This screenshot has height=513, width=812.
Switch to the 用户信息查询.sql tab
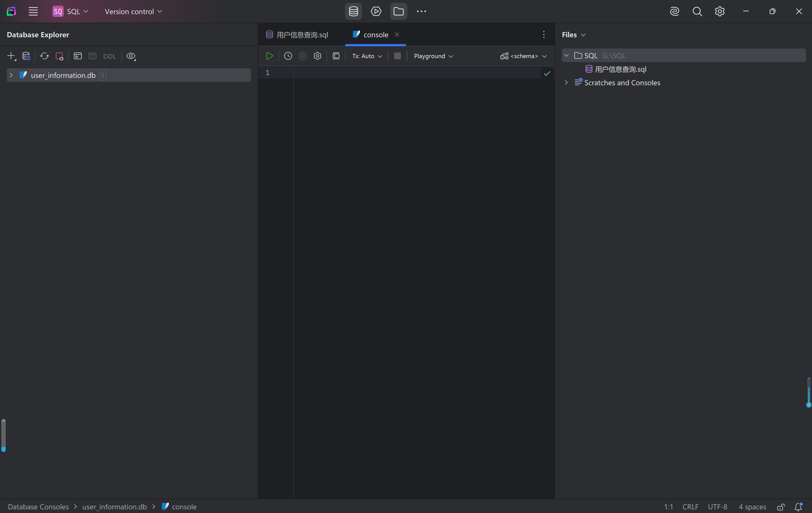click(302, 35)
